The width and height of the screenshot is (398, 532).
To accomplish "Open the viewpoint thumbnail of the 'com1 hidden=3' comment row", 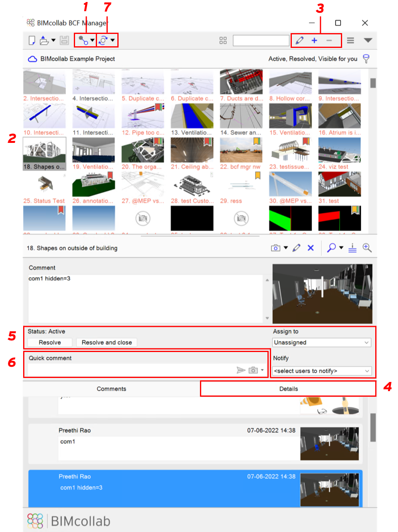I will click(x=329, y=490).
